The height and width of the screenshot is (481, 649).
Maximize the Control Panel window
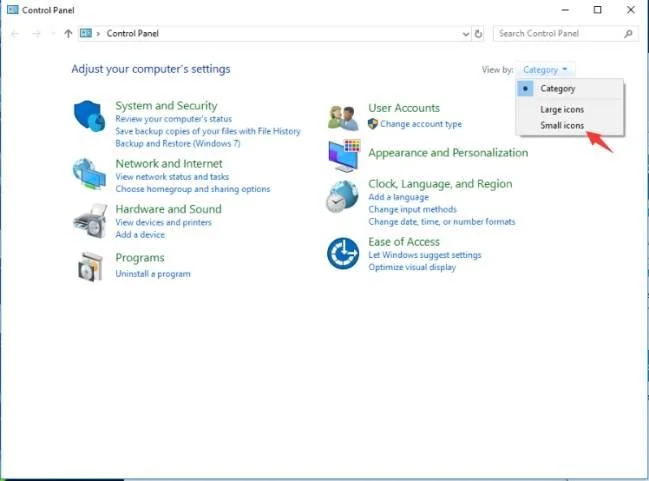point(598,10)
